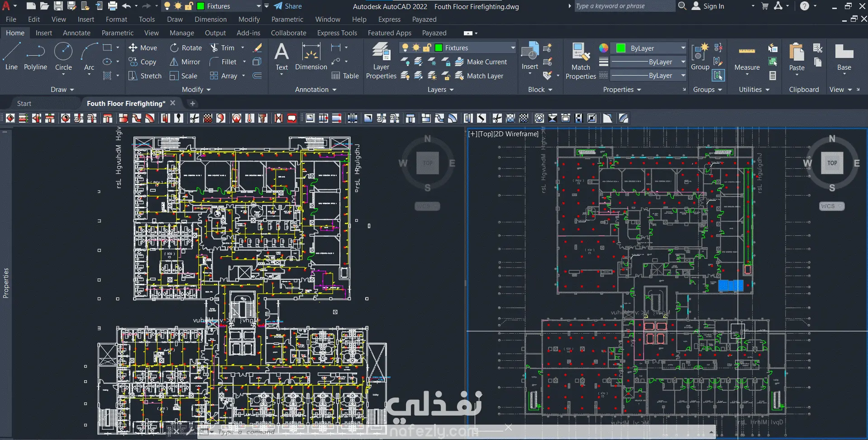Click Match Layer button
This screenshot has height=440, width=868.
pyautogui.click(x=479, y=76)
